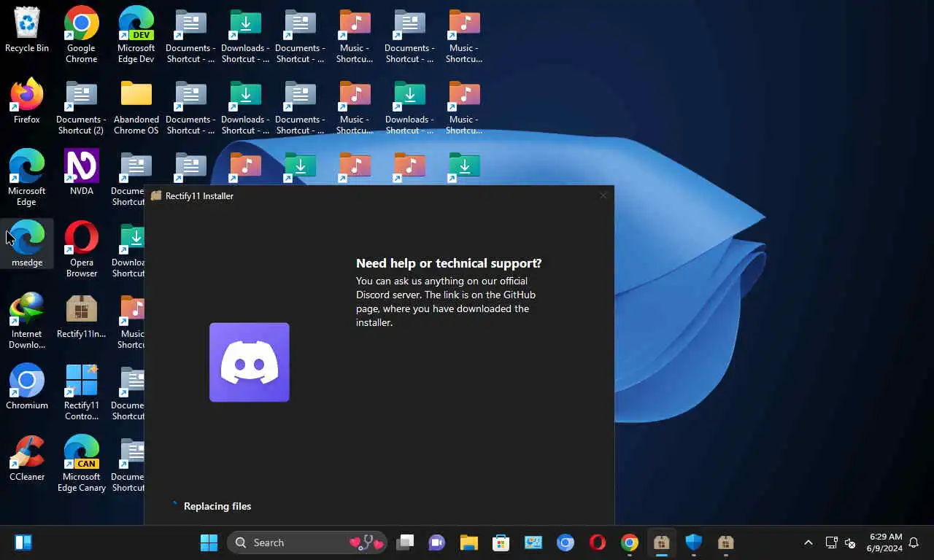
Task: Open the muted volume tray icon
Action: click(850, 542)
